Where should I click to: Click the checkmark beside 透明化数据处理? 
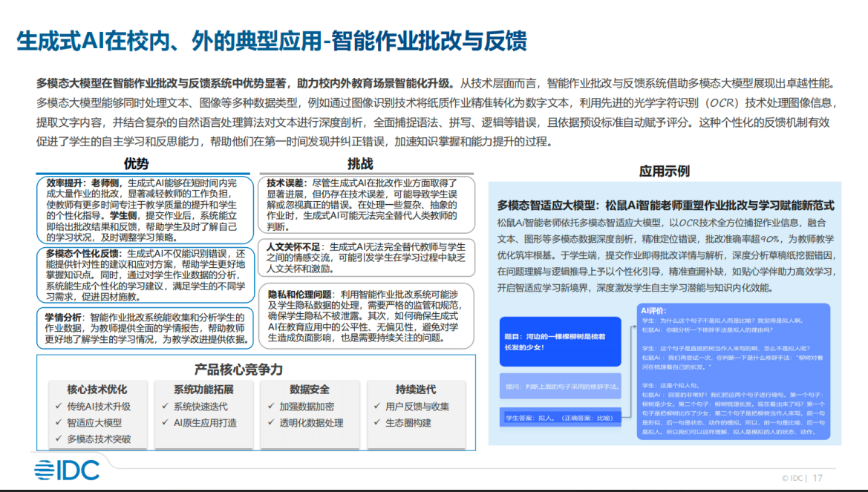[271, 422]
